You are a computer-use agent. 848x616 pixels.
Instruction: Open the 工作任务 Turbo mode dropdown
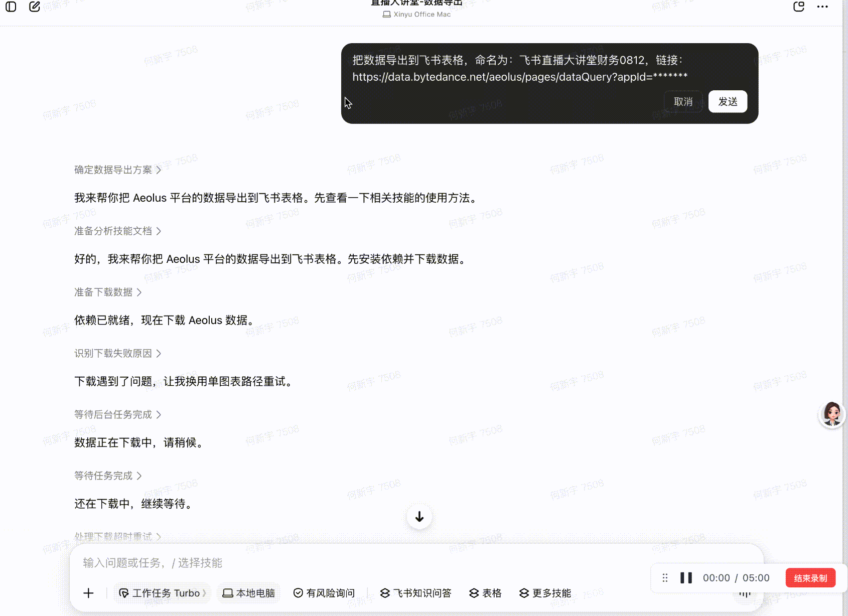[x=163, y=593]
